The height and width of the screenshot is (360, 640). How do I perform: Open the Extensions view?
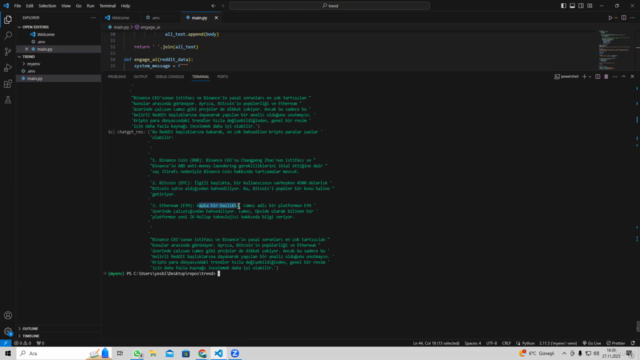coord(8,84)
